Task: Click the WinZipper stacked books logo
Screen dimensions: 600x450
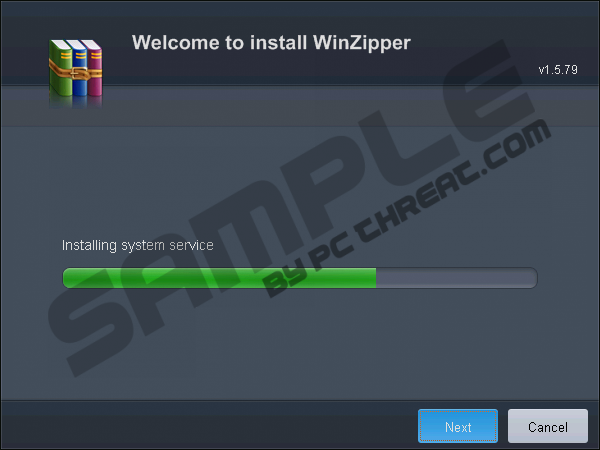Action: [x=75, y=68]
